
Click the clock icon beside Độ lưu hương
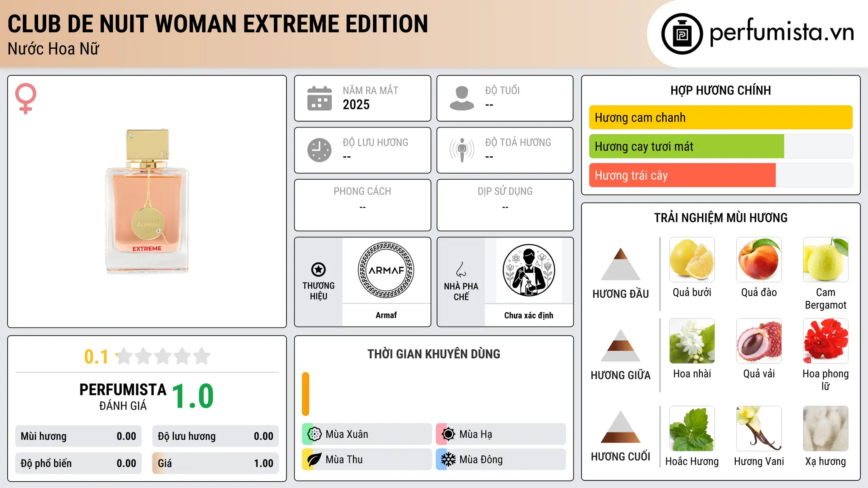click(319, 150)
